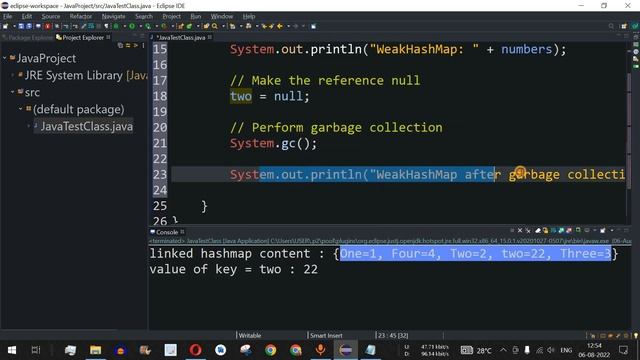Open the New file dropdown arrow
Screen dimensions: 640x360
pos(14,26)
